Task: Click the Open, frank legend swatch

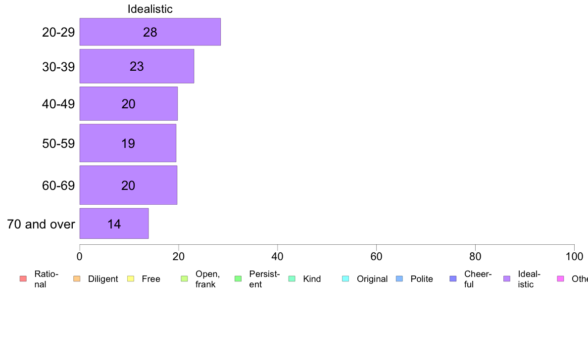Action: coord(184,278)
